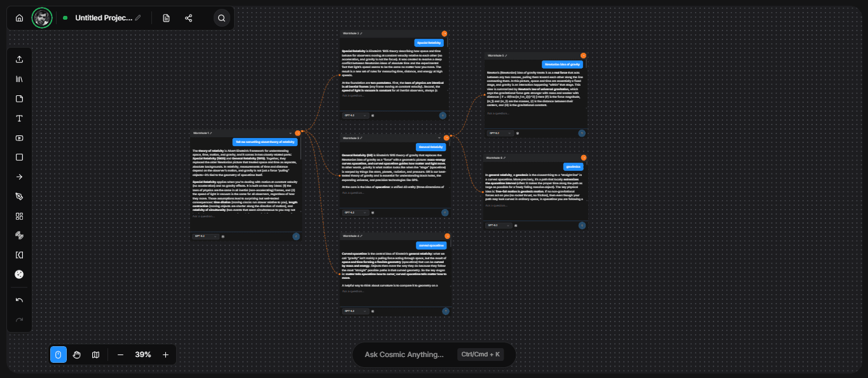Collapse the Wormhole 2 card via its chevron
The width and height of the screenshot is (868, 378).
437,33
